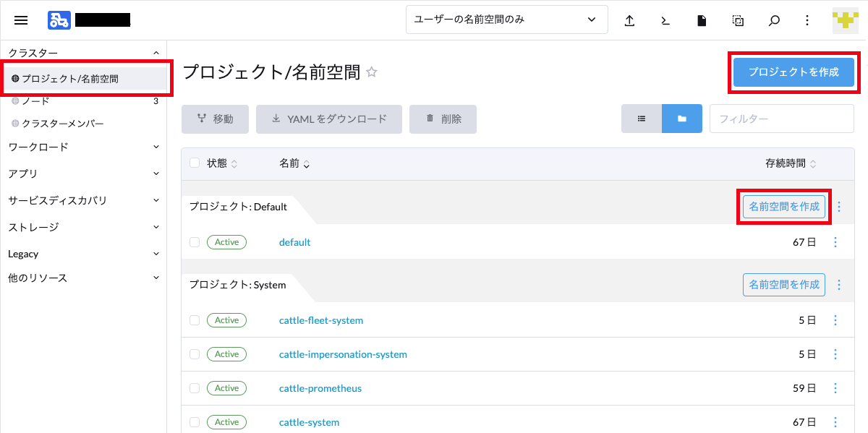868x433 pixels.
Task: Click the import YAML upload icon
Action: 629,20
